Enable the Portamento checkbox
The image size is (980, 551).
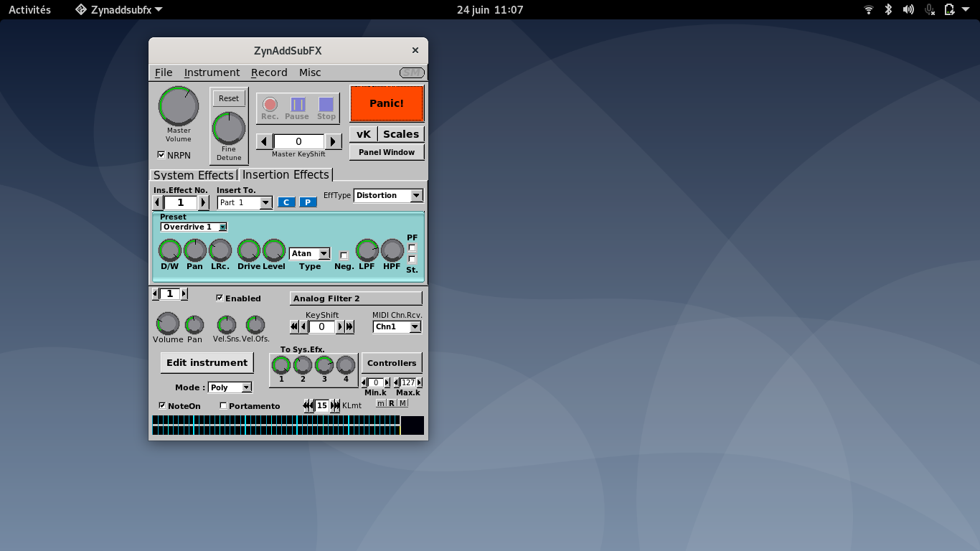click(223, 405)
